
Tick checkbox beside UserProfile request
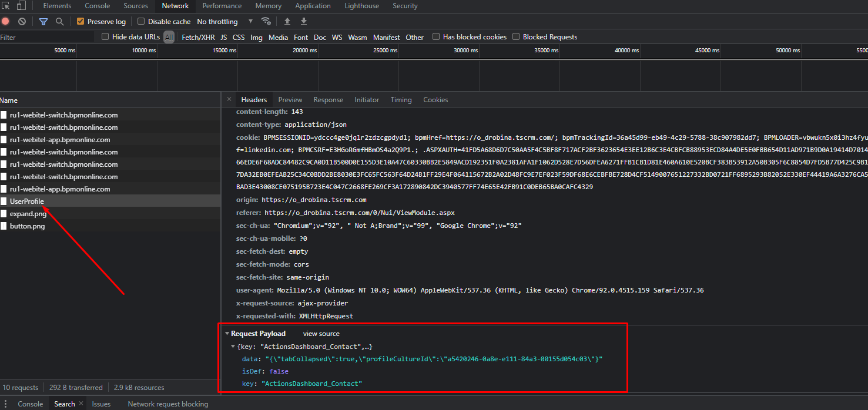pyautogui.click(x=4, y=201)
